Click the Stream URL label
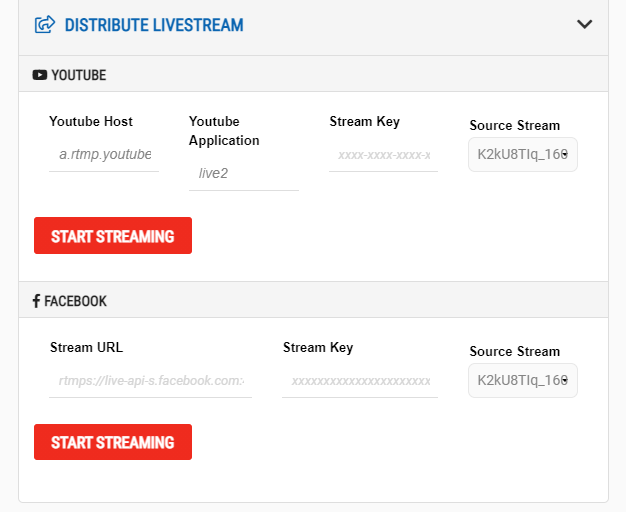626x512 pixels. 86,347
